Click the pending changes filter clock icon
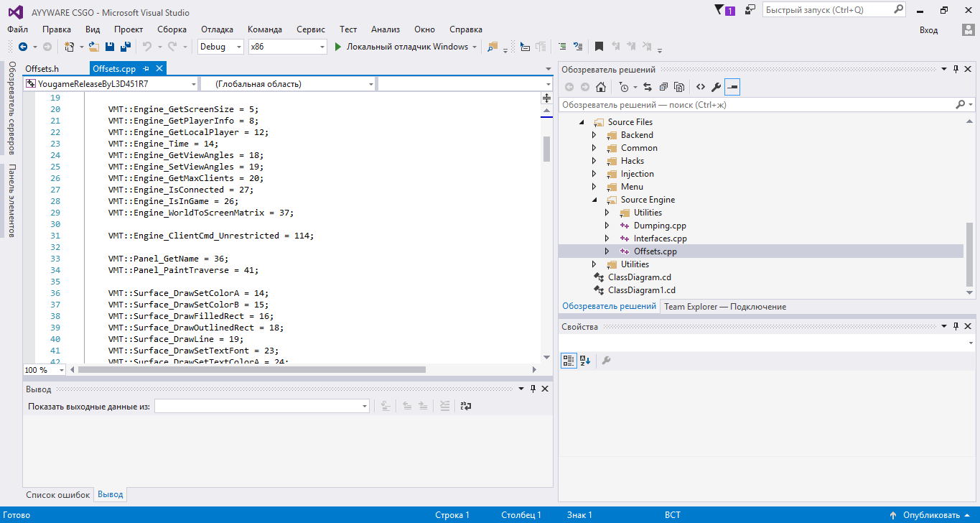This screenshot has width=980, height=523. pos(623,88)
